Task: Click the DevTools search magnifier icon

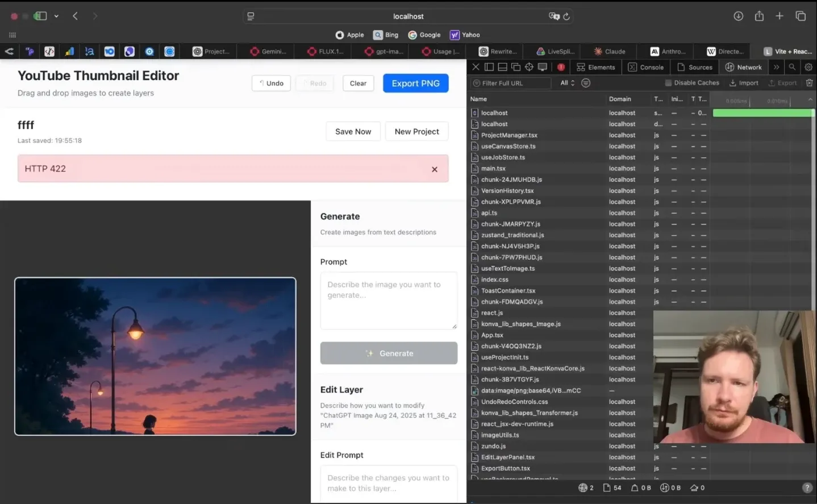Action: click(792, 67)
